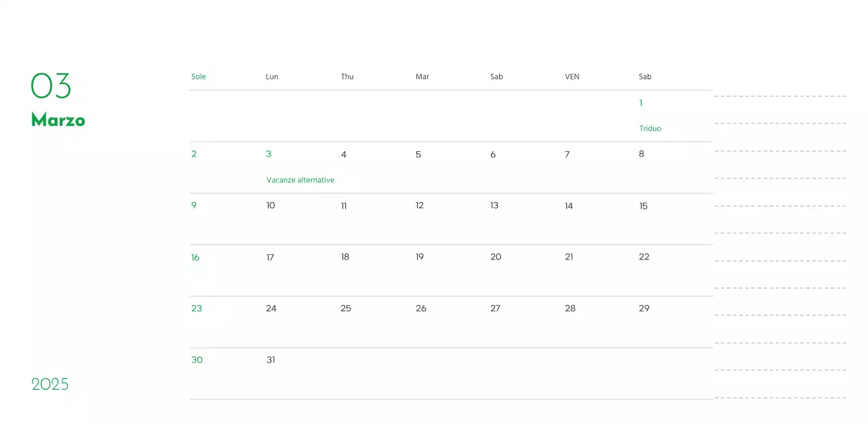Open the Vacanze alternative event
This screenshot has height=425, width=868.
coord(300,180)
